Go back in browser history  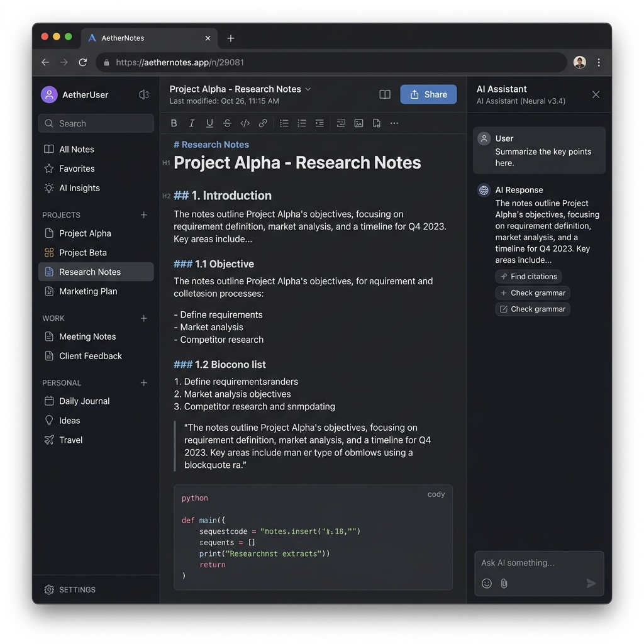(45, 62)
